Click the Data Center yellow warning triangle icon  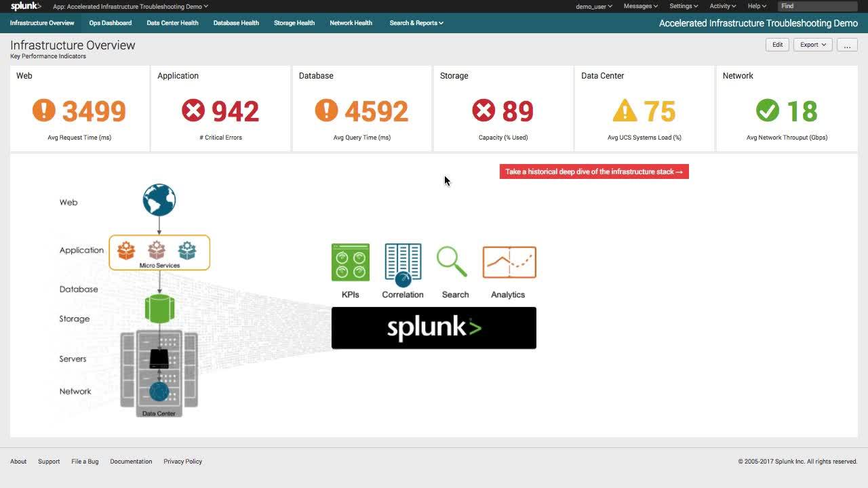[x=625, y=110]
